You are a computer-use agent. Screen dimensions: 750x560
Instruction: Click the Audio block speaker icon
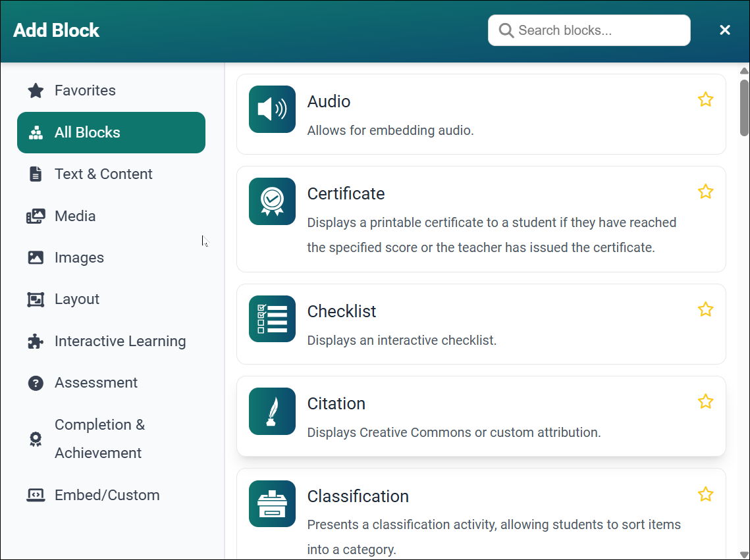tap(272, 109)
